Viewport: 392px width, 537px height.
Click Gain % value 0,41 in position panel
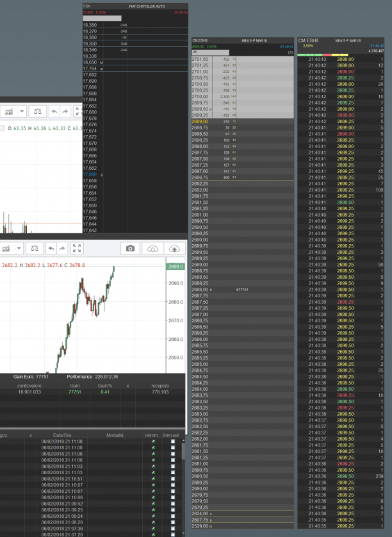tap(105, 392)
